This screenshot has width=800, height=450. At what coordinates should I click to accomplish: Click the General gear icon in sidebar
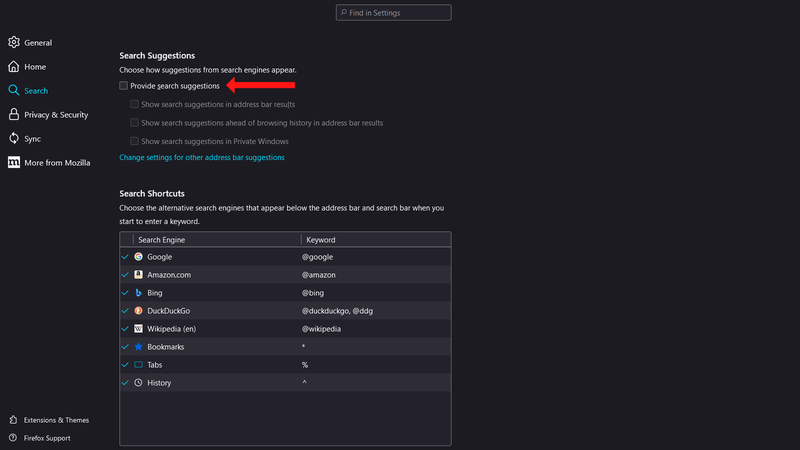pyautogui.click(x=14, y=42)
